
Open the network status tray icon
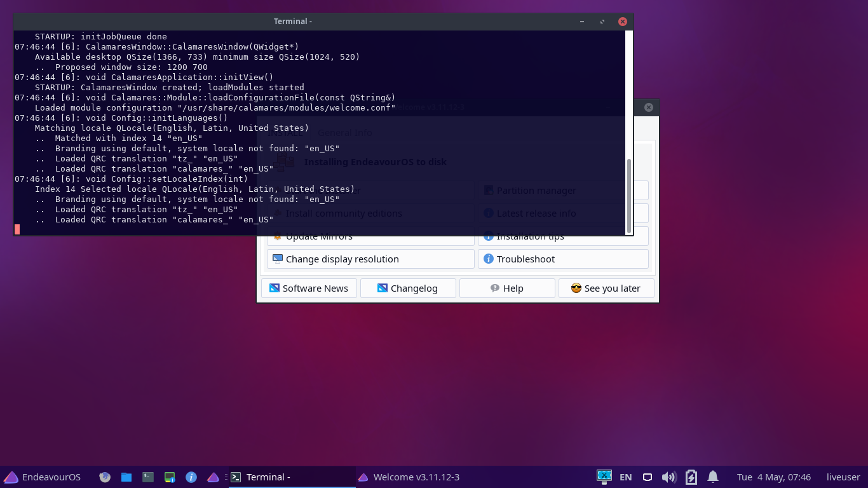point(648,477)
